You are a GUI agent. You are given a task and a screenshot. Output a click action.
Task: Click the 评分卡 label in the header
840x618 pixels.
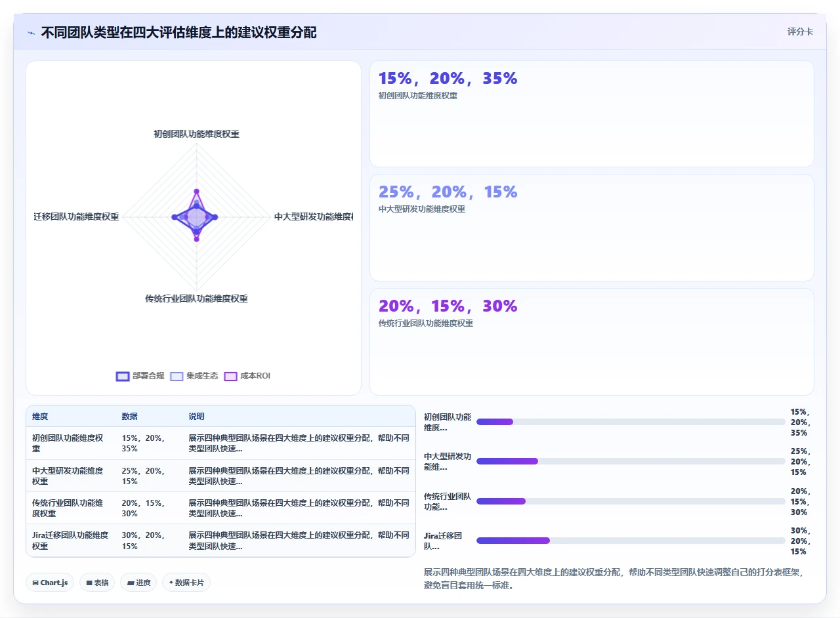tap(800, 31)
